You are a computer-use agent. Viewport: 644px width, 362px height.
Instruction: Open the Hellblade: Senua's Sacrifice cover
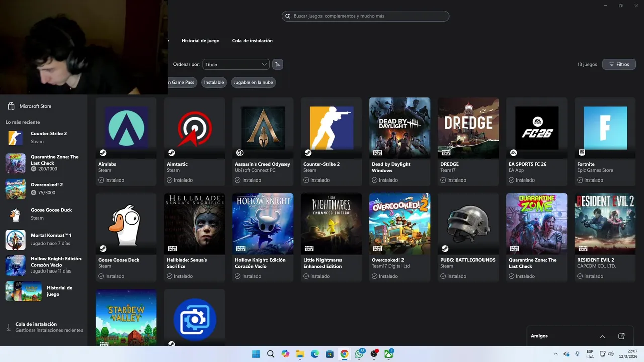point(194,224)
